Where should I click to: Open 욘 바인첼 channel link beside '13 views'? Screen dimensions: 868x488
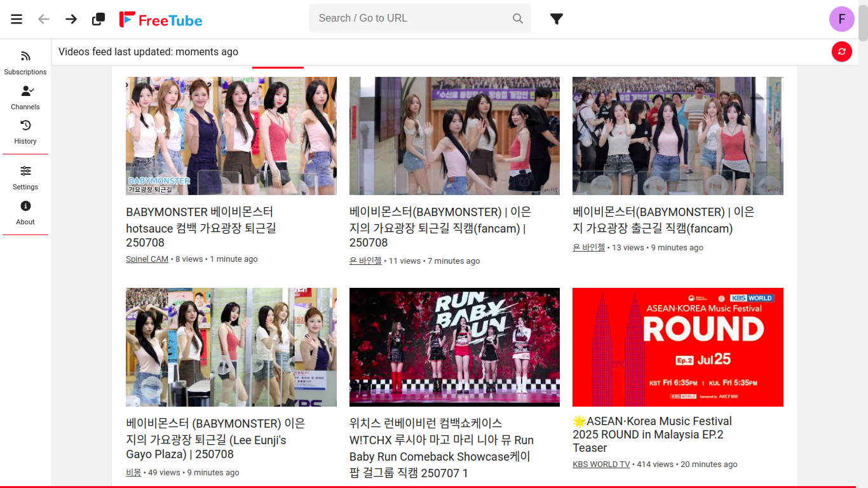pos(588,248)
